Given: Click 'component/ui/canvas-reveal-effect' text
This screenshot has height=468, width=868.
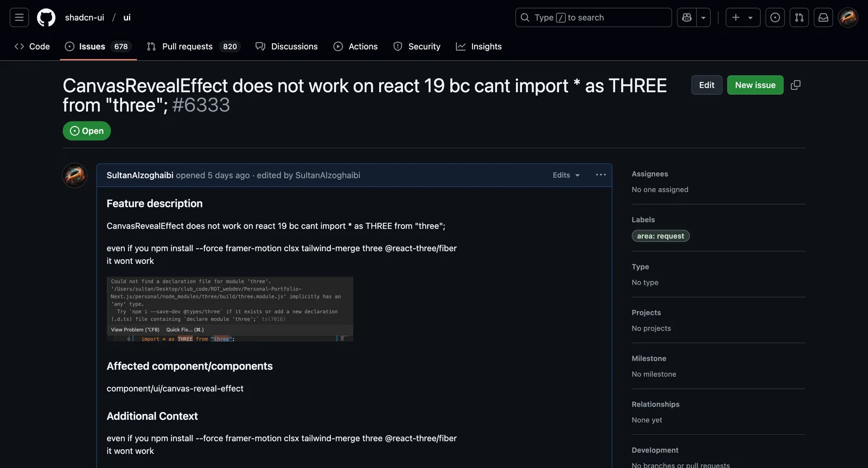Looking at the screenshot, I should point(175,389).
